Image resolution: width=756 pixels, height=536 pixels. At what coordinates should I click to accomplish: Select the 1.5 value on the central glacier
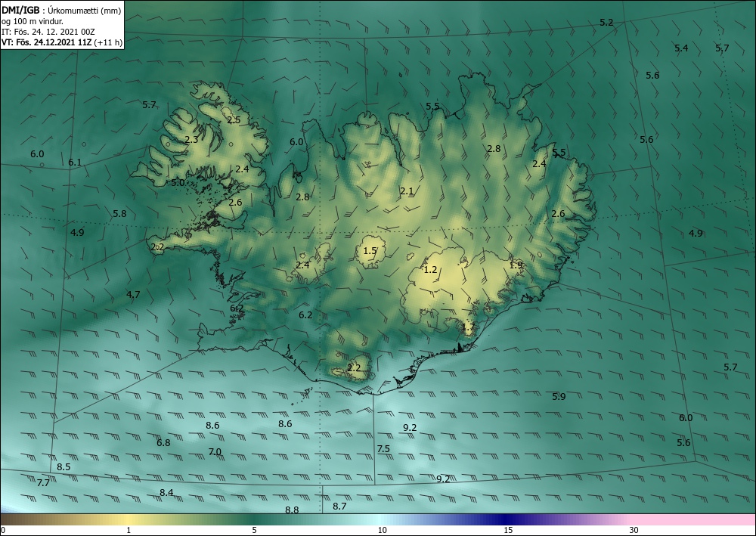pyautogui.click(x=370, y=251)
